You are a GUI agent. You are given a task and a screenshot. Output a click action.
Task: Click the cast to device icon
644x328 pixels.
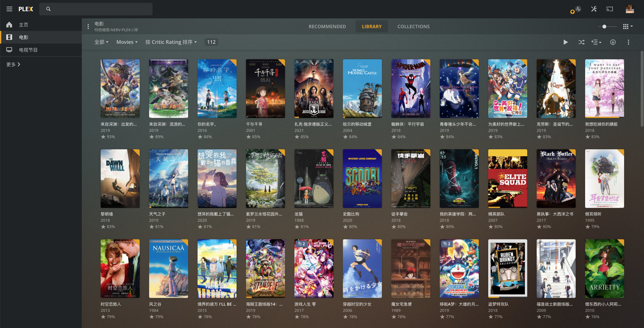click(x=610, y=9)
